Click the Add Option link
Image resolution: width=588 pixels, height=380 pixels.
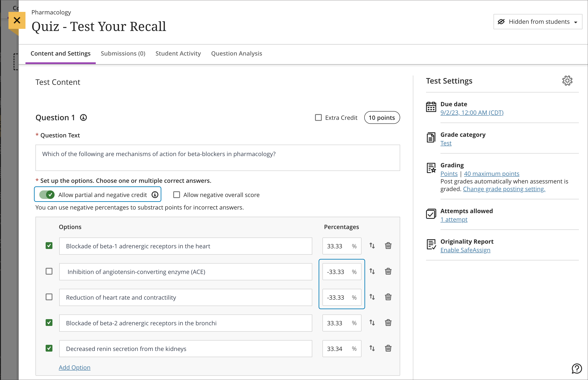pyautogui.click(x=74, y=367)
